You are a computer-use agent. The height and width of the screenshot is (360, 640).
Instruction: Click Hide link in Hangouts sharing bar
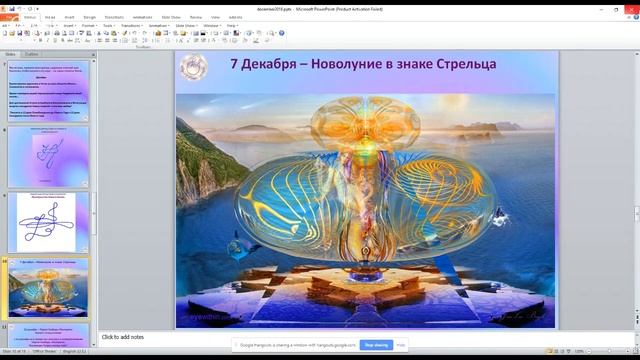click(x=401, y=345)
